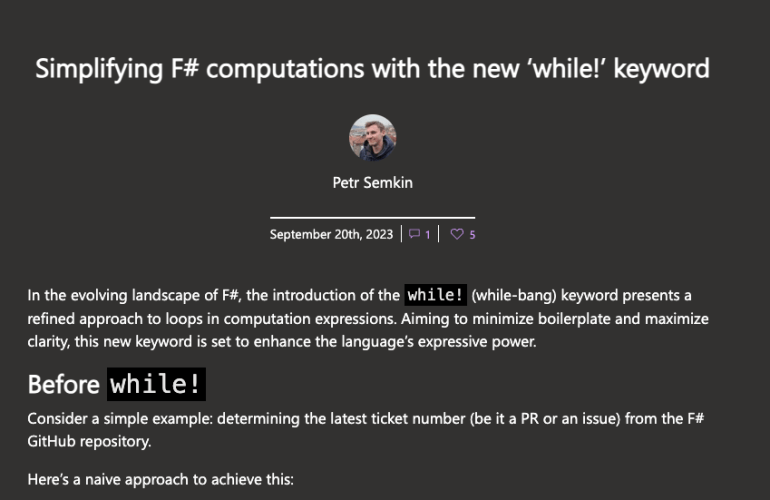
Task: Click the word Before in the section heading
Action: pyautogui.click(x=63, y=385)
